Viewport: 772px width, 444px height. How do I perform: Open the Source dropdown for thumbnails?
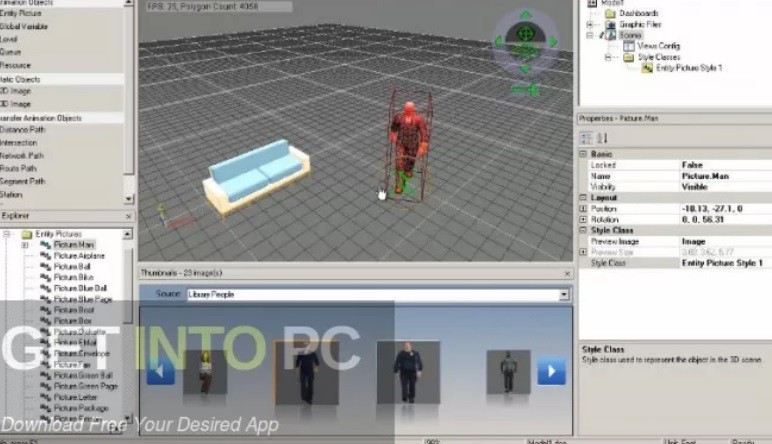[564, 295]
